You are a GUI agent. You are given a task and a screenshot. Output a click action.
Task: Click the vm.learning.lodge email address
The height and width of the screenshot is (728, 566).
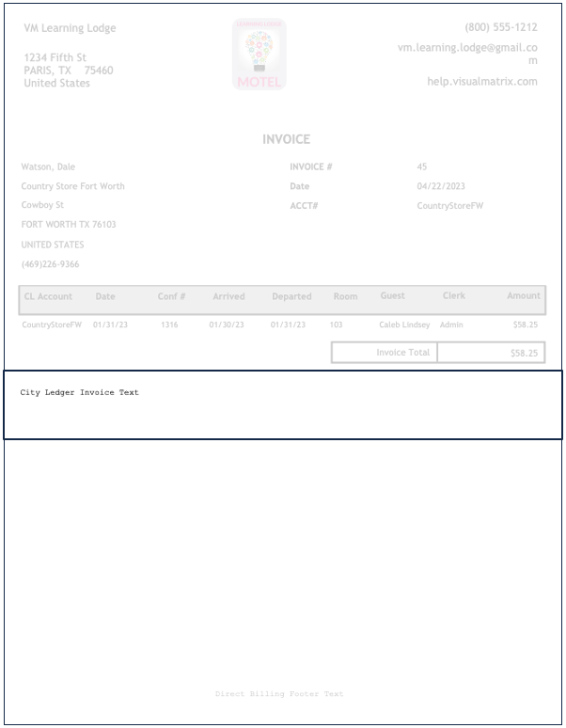pos(467,47)
